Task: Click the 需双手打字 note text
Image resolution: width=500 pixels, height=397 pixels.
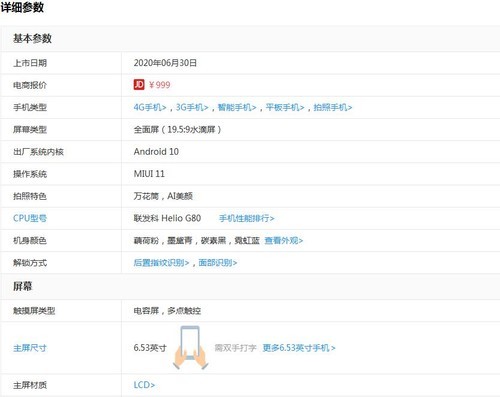Action: pos(235,348)
